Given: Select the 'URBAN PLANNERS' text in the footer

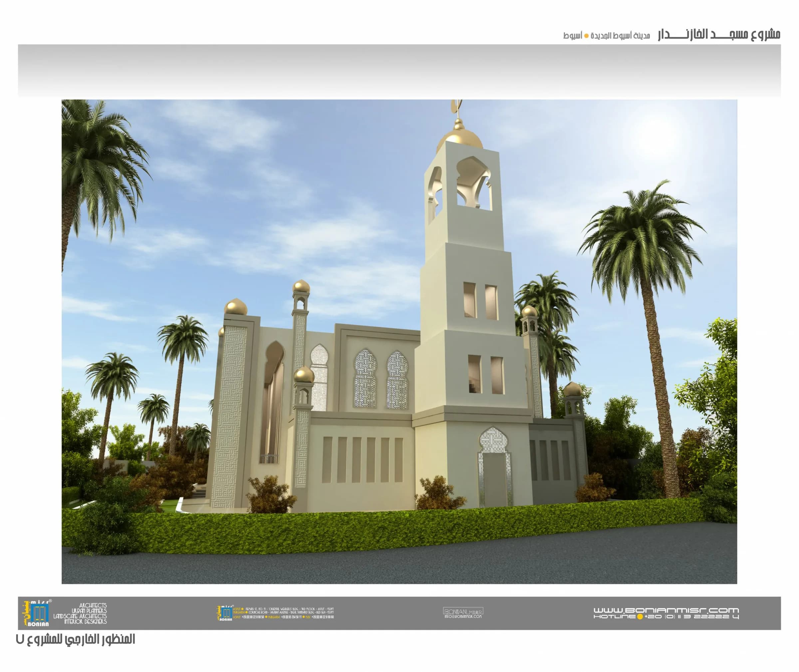Looking at the screenshot, I should point(89,611).
